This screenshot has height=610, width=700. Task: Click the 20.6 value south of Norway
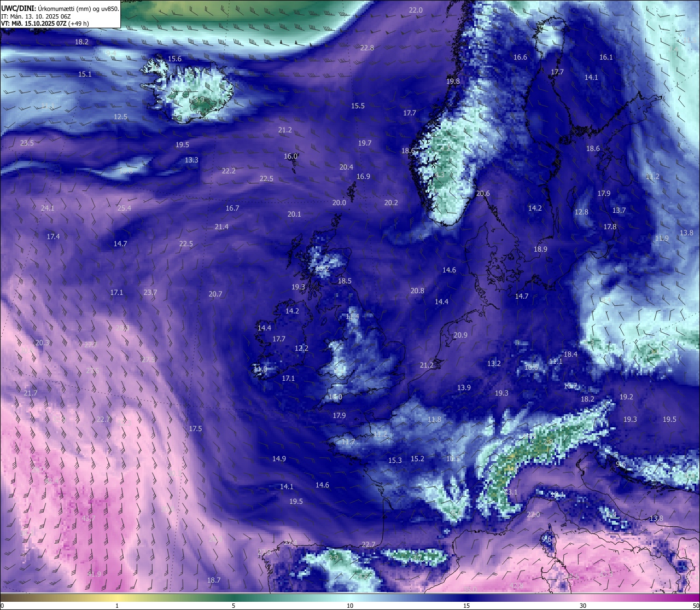[x=483, y=193]
